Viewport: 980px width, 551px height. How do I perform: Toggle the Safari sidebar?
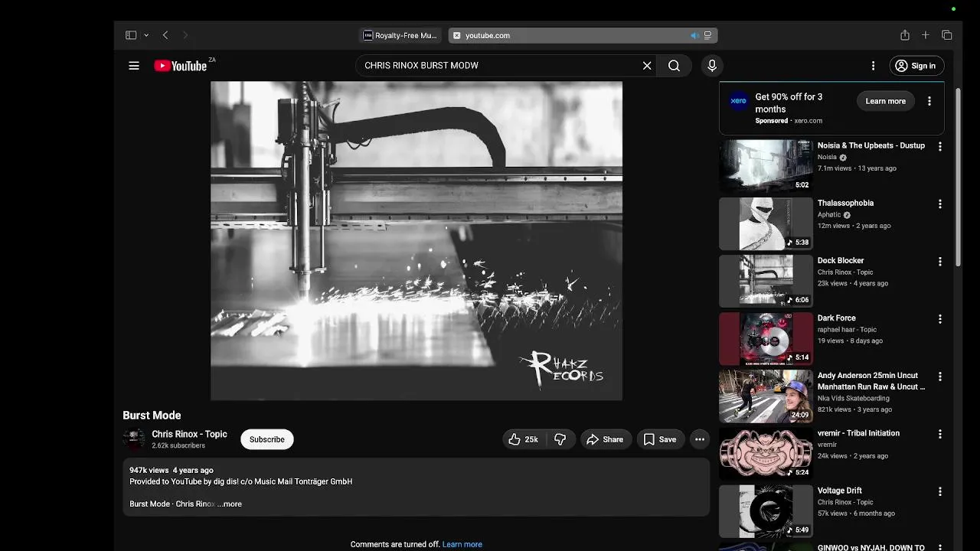tap(131, 35)
